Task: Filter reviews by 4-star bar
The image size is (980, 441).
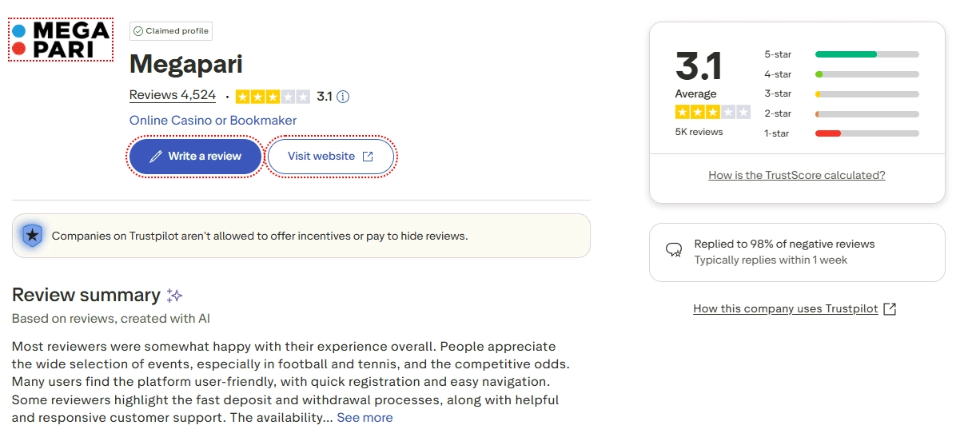Action: (866, 74)
